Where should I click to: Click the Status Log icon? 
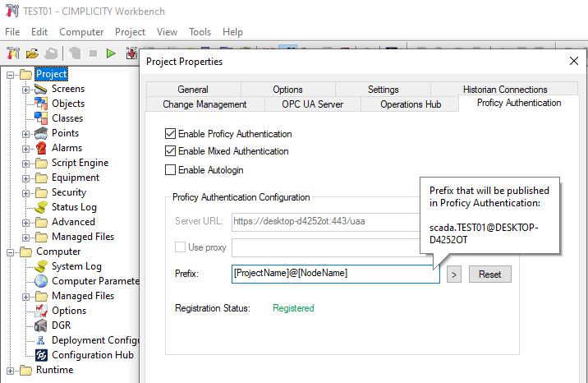click(x=41, y=207)
